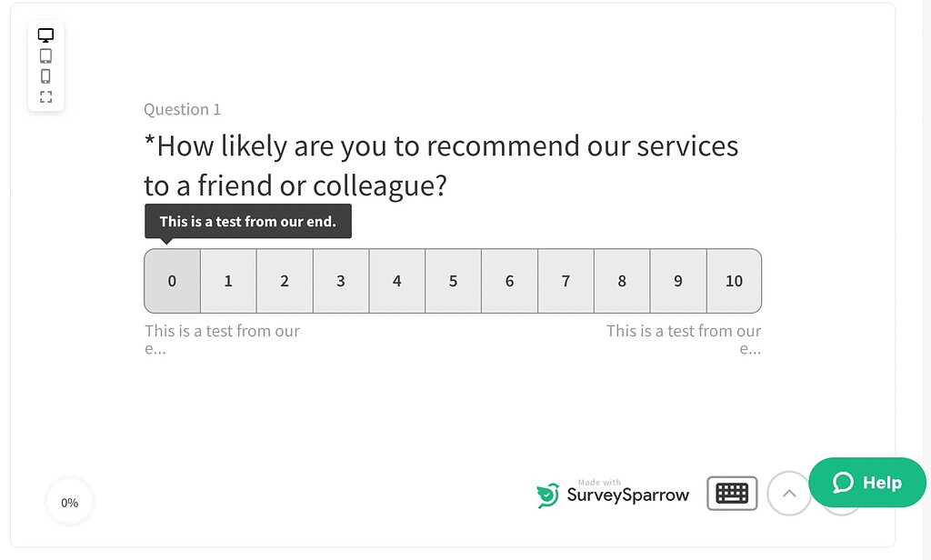Choose score 9 on the NPS scale

click(x=678, y=281)
